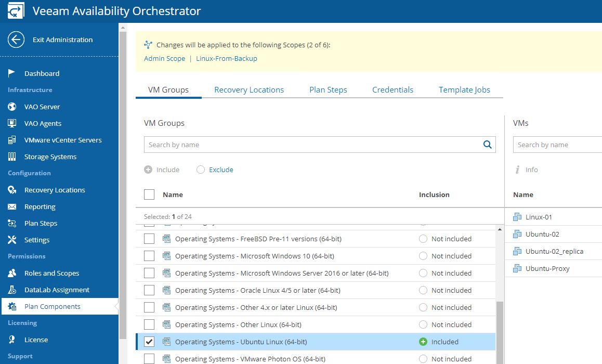This screenshot has height=364, width=602.
Task: Click the Info button in VMs panel
Action: 526,170
